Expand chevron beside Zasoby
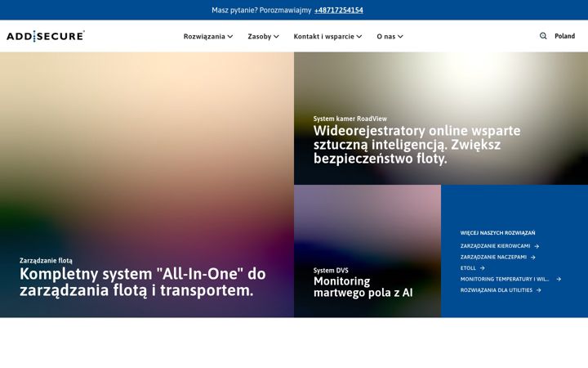Viewport: 588px width, 368px height. pyautogui.click(x=276, y=37)
